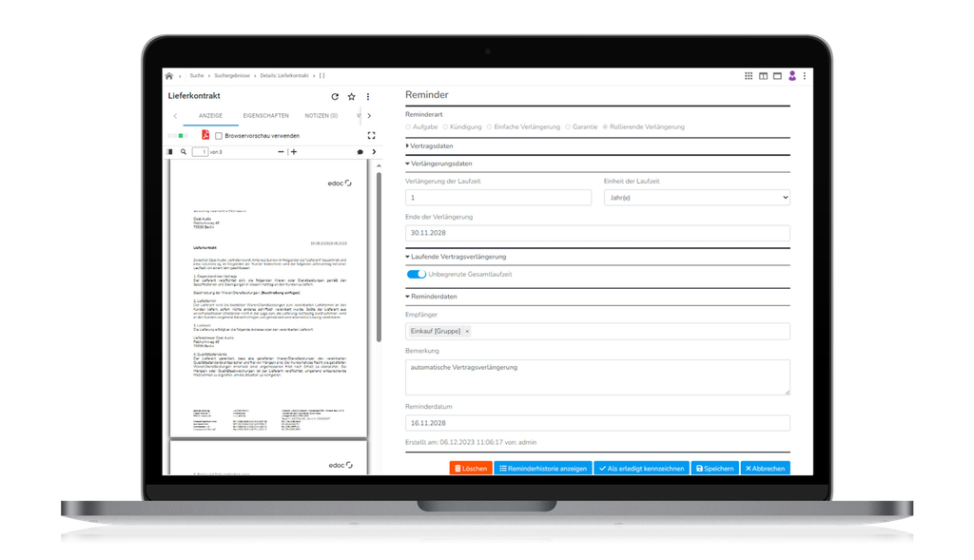Switch to EIGENSCHAFTEN tab
974x560 pixels.
pyautogui.click(x=266, y=116)
